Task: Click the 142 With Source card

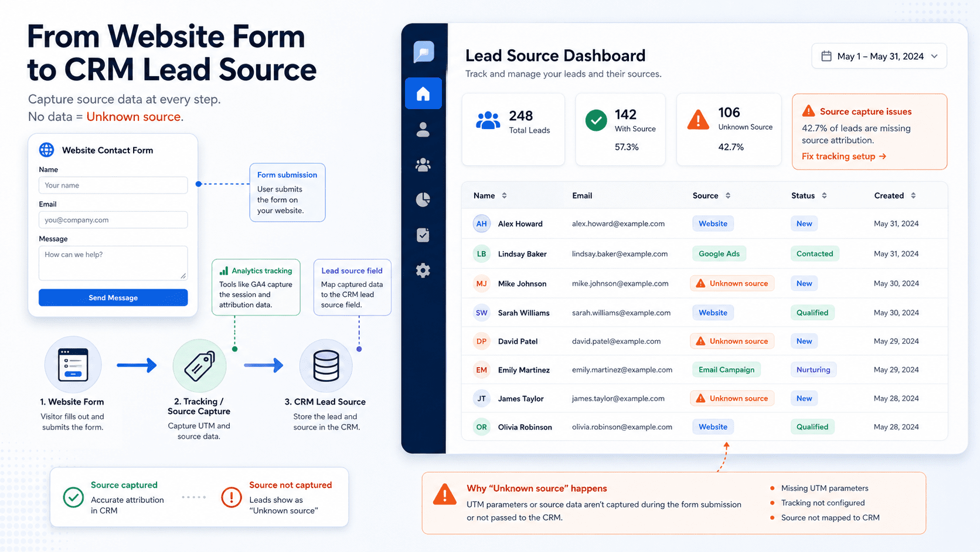Action: tap(621, 130)
